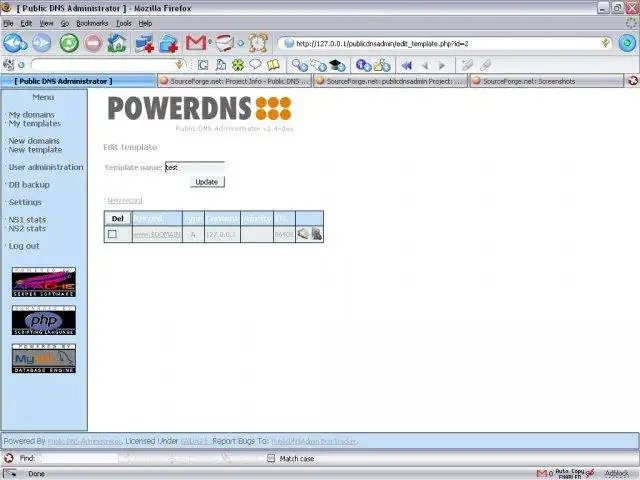The width and height of the screenshot is (640, 480).
Task: Delete the www.$DOMAIN record trash icon
Action: [317, 234]
